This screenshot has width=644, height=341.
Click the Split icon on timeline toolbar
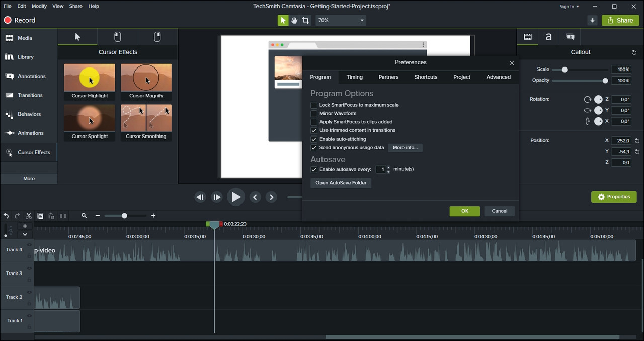coord(63,216)
